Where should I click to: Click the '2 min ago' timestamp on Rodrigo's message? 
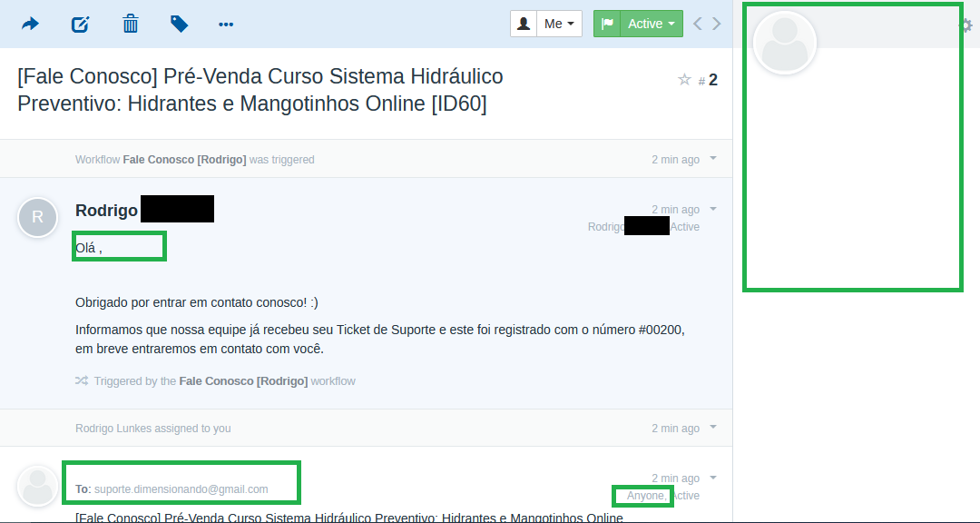(x=676, y=210)
